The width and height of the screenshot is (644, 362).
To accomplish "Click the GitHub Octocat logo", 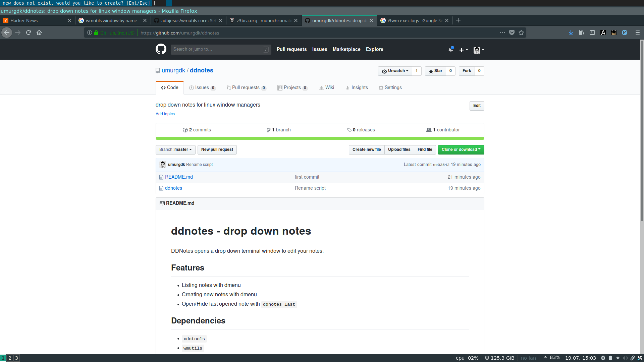I will (x=161, y=49).
